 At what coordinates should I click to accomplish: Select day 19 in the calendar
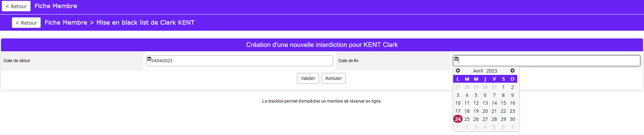(476, 111)
